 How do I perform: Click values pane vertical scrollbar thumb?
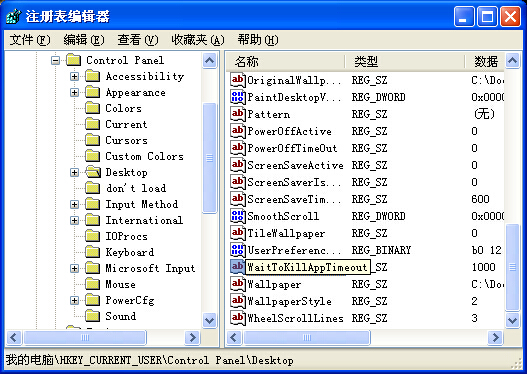pos(513,267)
